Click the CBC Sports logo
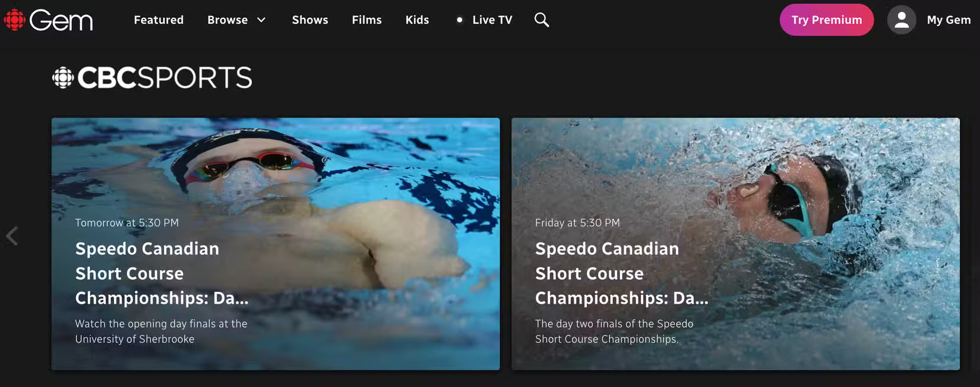 tap(151, 77)
